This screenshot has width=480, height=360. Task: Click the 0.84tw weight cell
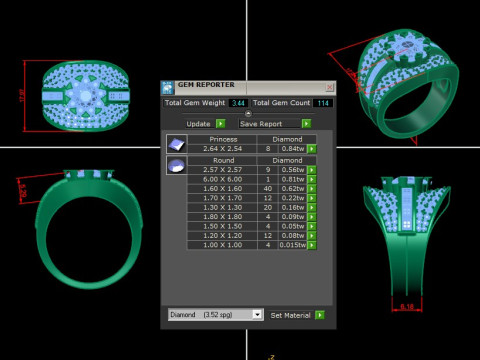293,149
